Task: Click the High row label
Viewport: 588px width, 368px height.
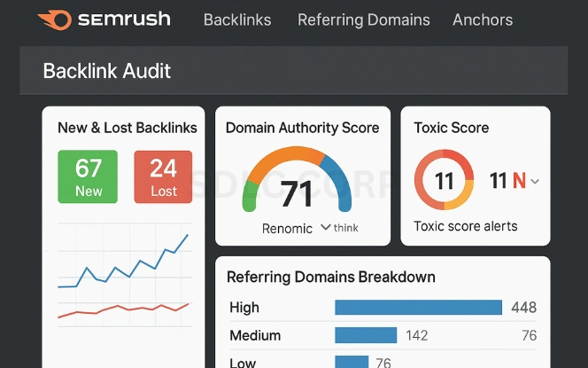Action: point(244,307)
